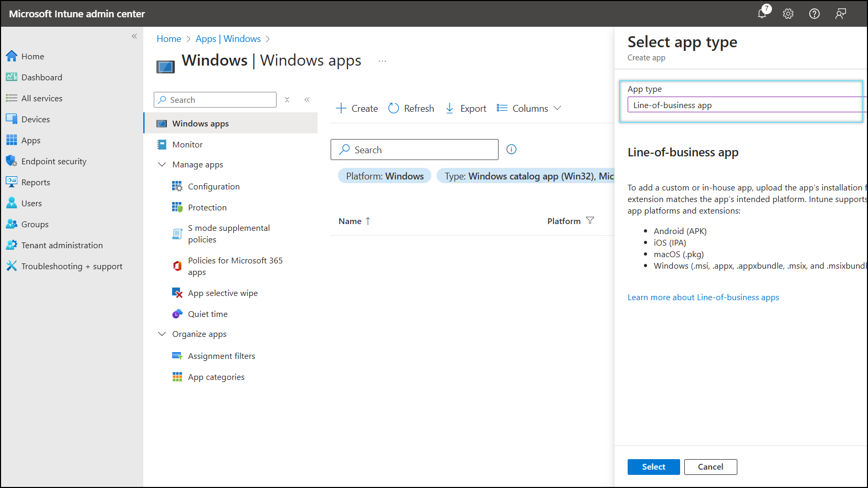This screenshot has height=488, width=868.
Task: Click the App selective wipe icon
Action: tap(177, 293)
